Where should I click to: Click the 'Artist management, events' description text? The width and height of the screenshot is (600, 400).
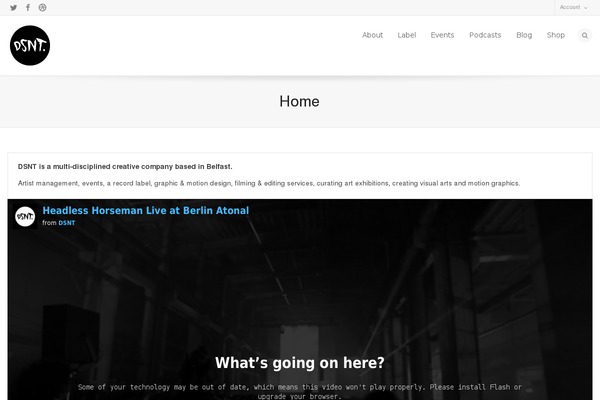(269, 183)
